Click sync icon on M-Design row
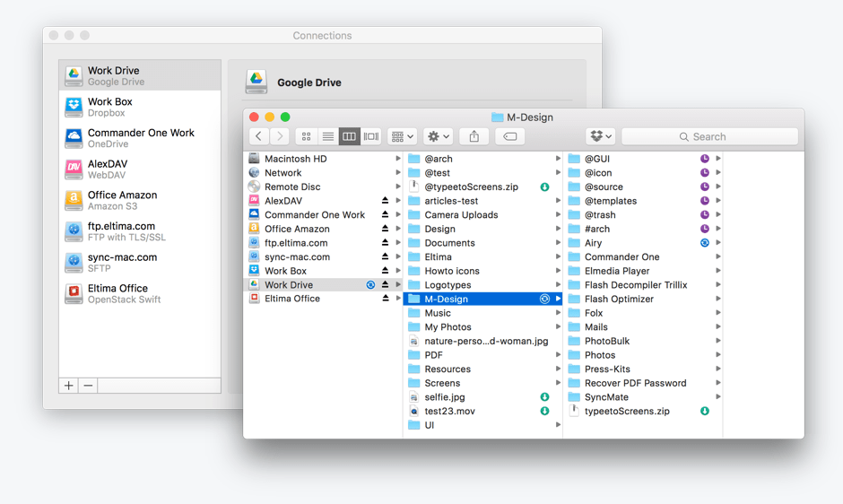 [x=544, y=299]
